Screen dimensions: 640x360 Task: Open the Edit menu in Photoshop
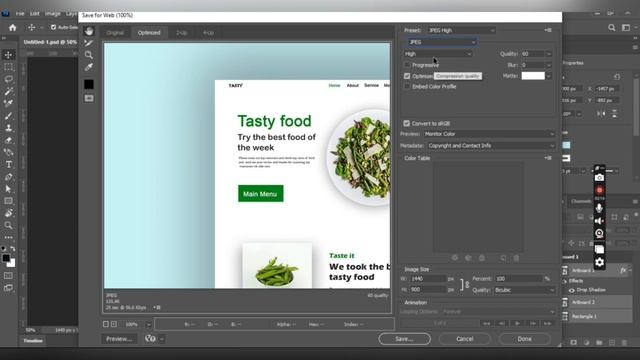tap(35, 13)
